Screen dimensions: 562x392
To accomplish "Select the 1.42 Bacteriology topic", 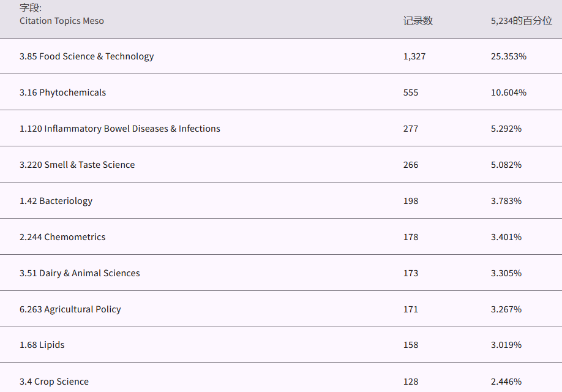I will [x=56, y=201].
